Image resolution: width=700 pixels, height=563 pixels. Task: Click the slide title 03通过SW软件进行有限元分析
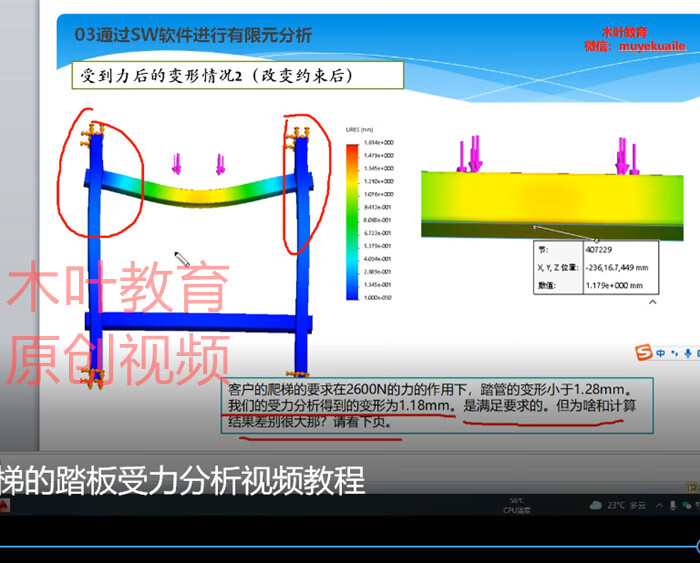pyautogui.click(x=193, y=35)
